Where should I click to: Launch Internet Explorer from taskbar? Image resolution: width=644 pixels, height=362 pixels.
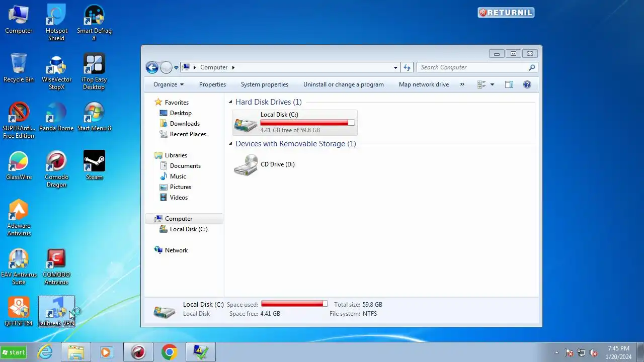pyautogui.click(x=46, y=352)
